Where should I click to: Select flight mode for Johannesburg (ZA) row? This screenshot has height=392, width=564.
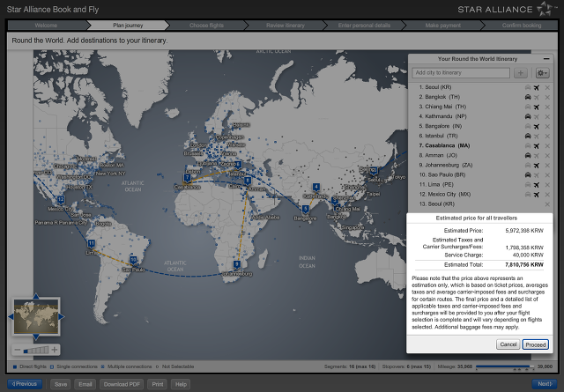537,165
